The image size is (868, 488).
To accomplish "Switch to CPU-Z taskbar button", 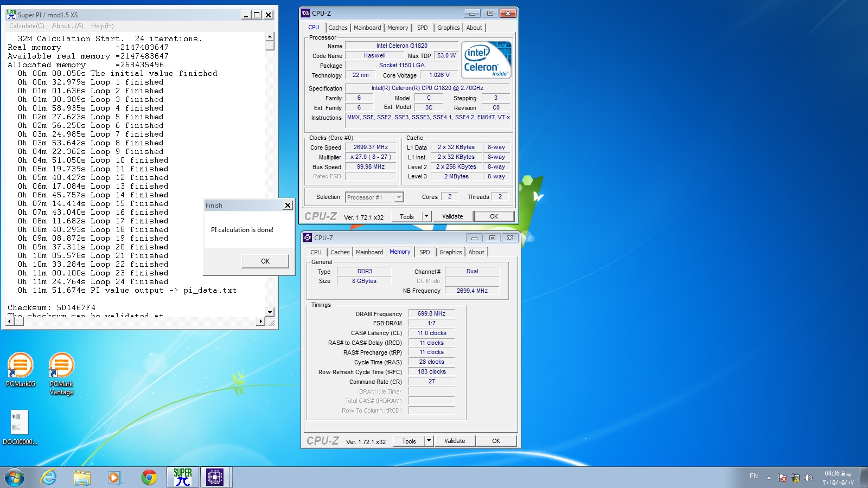I will pyautogui.click(x=215, y=477).
